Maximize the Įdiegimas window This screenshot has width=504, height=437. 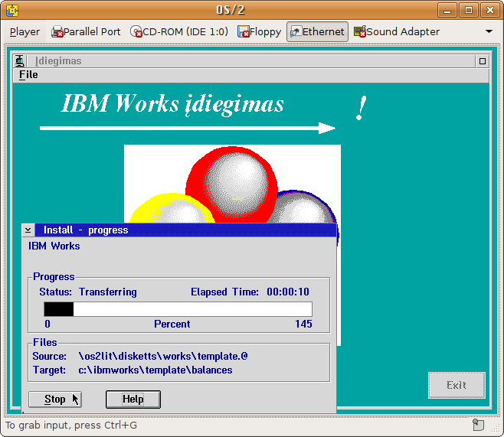click(x=482, y=61)
